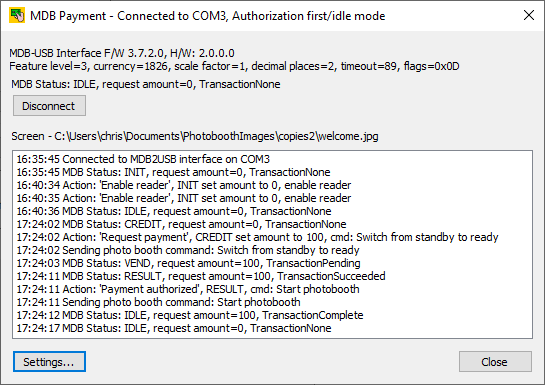Click the 'Request payment' CREDIT action log line
The width and height of the screenshot is (545, 385).
(258, 237)
